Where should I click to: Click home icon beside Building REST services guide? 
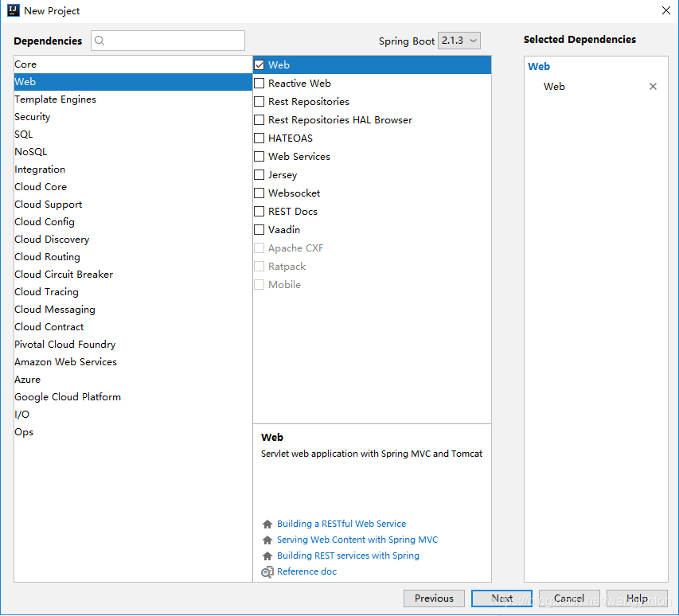[267, 556]
